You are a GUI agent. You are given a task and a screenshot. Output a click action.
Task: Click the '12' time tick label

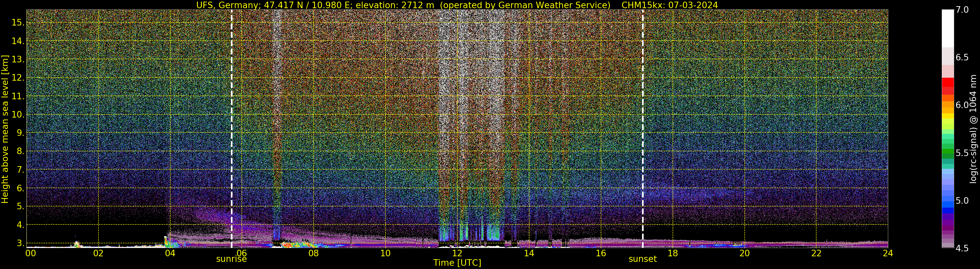tap(457, 253)
